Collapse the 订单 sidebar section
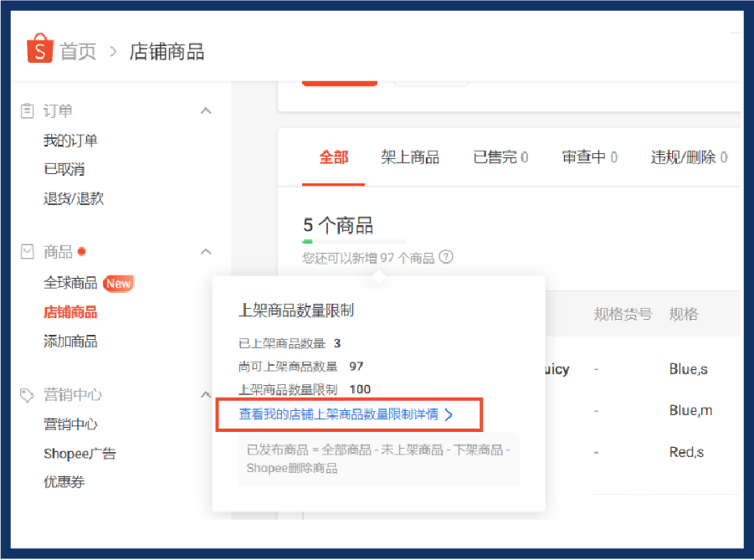This screenshot has width=754, height=560. (x=206, y=110)
